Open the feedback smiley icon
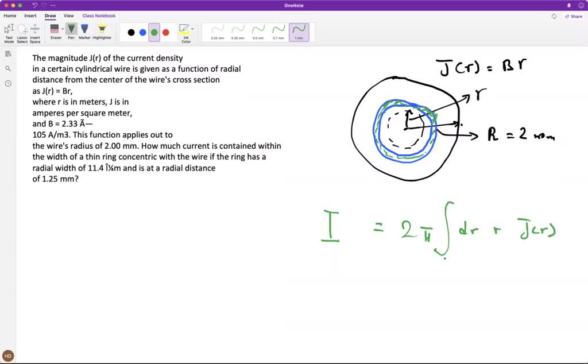This screenshot has width=588, height=364. pyautogui.click(x=581, y=5)
